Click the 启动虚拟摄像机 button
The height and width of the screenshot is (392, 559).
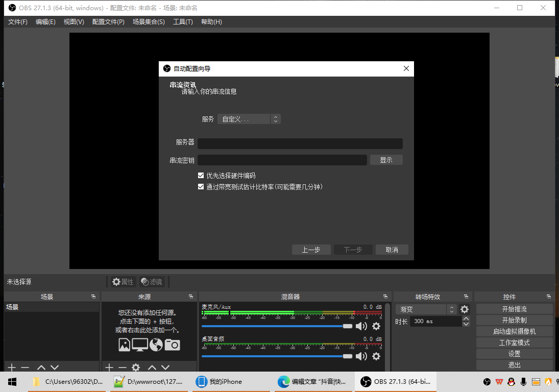point(514,331)
